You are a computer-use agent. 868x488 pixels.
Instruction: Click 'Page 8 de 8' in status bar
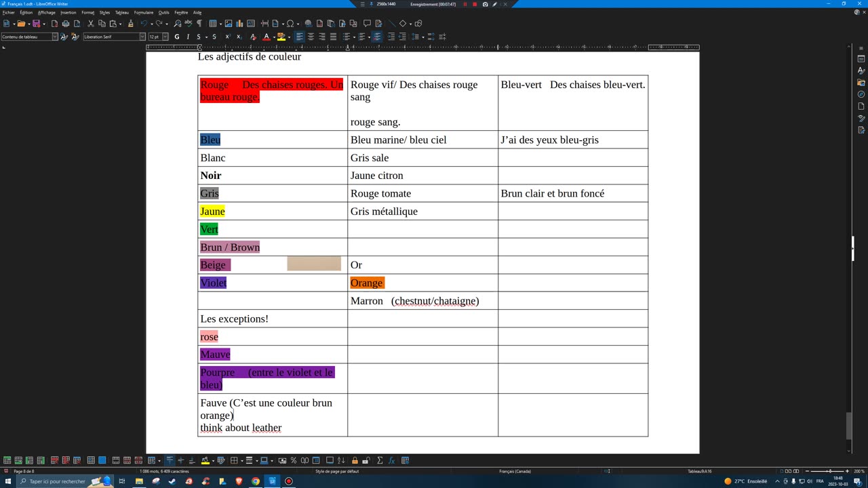(24, 471)
